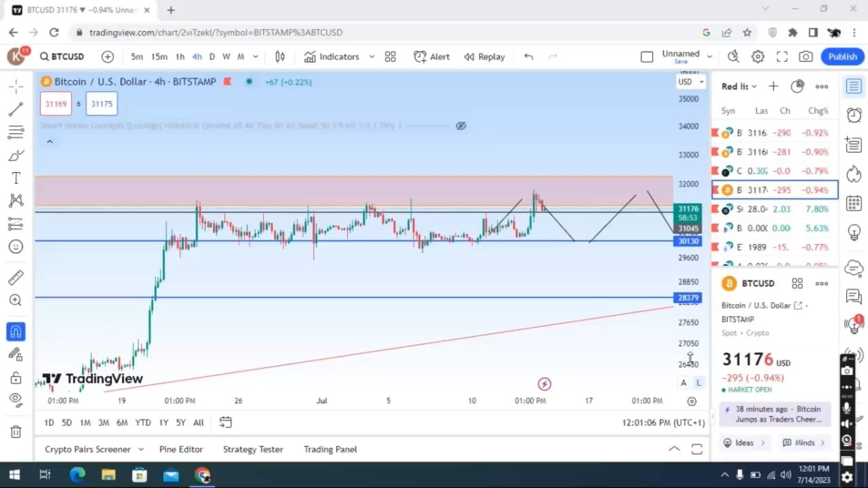
Task: Start bar Replay mode
Action: tap(484, 56)
